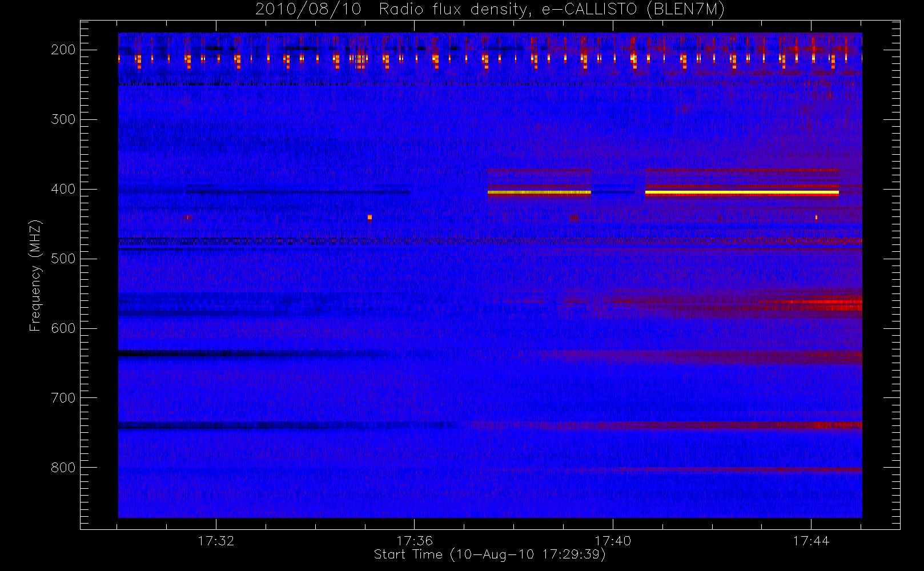Click the orange spot near 450 MHz at 17:35

pos(369,217)
